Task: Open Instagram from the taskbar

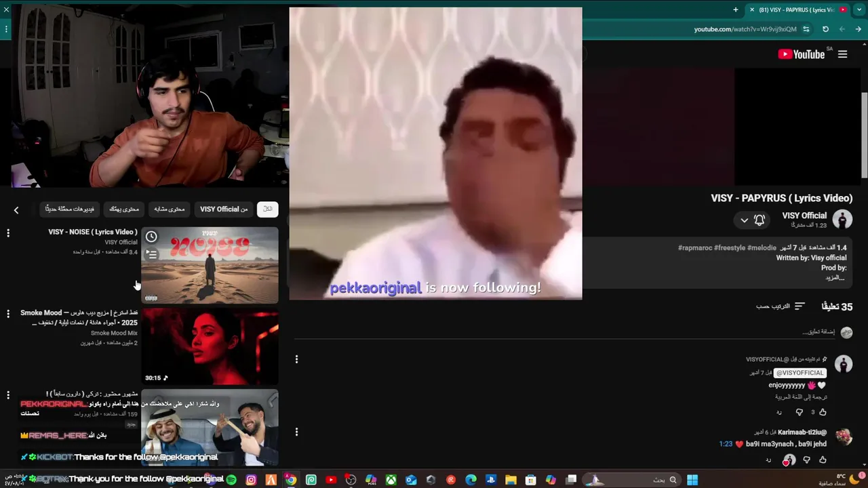Action: coord(251,480)
